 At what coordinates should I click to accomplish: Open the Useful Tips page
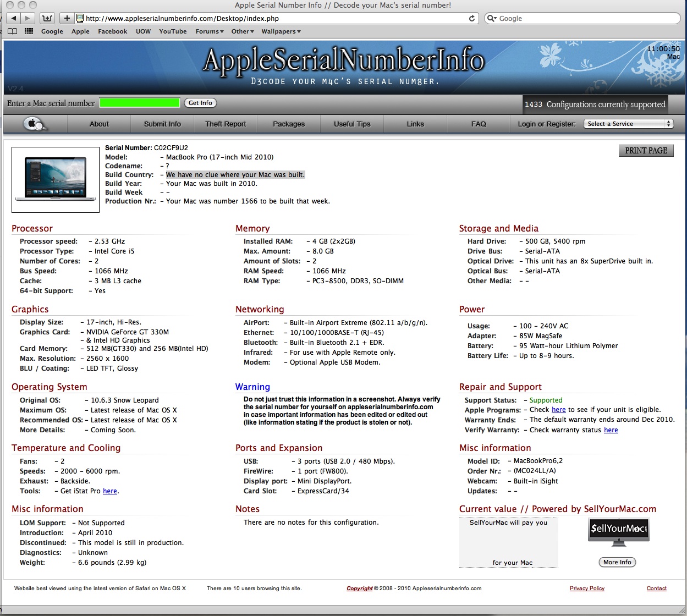(352, 124)
